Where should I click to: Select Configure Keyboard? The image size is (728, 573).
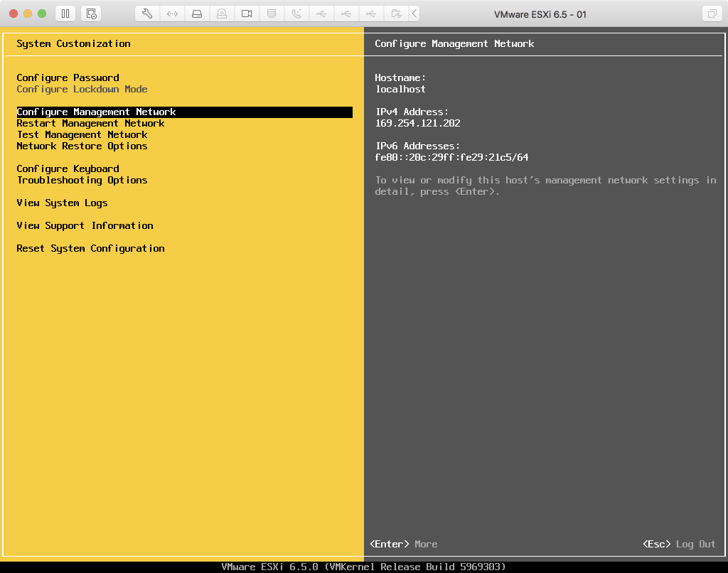tap(68, 168)
